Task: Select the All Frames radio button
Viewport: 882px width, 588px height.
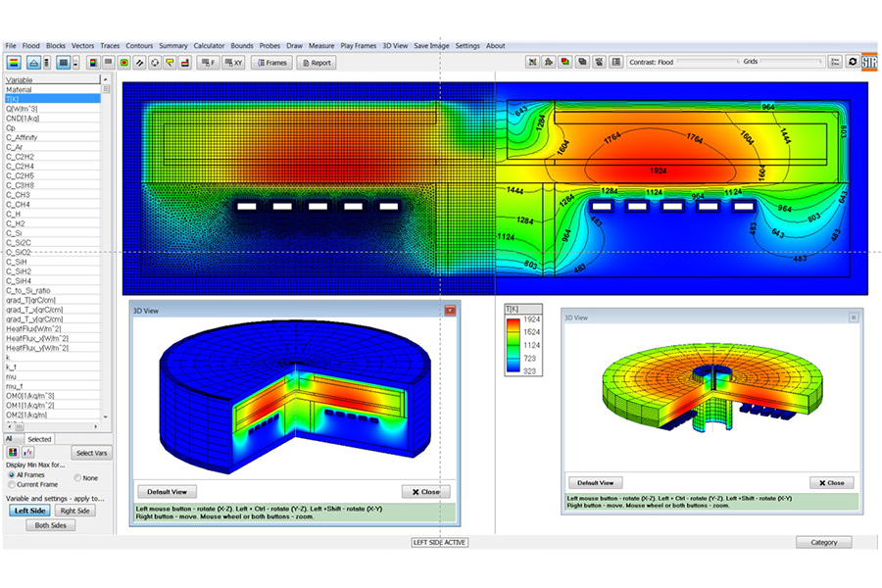Action: pos(12,474)
